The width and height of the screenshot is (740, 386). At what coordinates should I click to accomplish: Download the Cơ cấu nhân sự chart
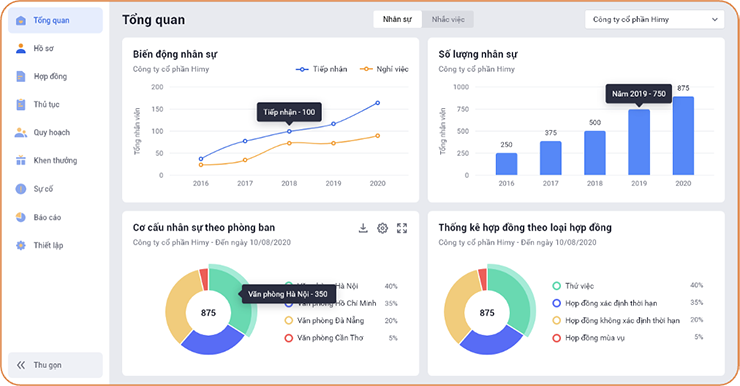click(363, 228)
